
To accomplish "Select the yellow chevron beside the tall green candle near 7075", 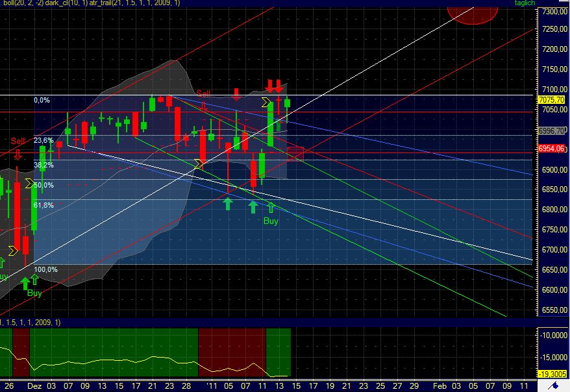I will pyautogui.click(x=266, y=103).
